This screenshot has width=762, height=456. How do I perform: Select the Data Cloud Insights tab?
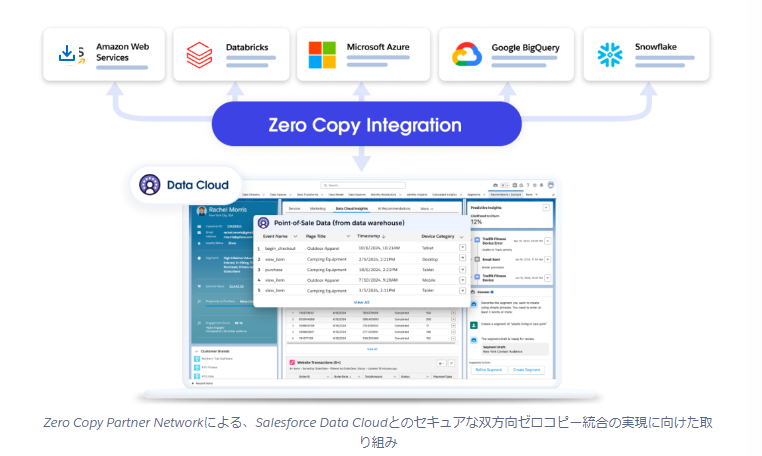coord(352,209)
